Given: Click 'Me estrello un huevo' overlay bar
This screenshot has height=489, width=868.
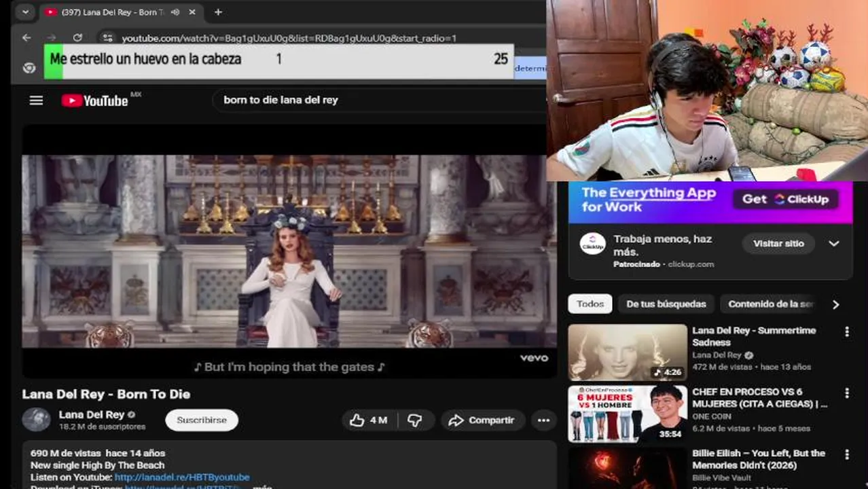Looking at the screenshot, I should [278, 61].
